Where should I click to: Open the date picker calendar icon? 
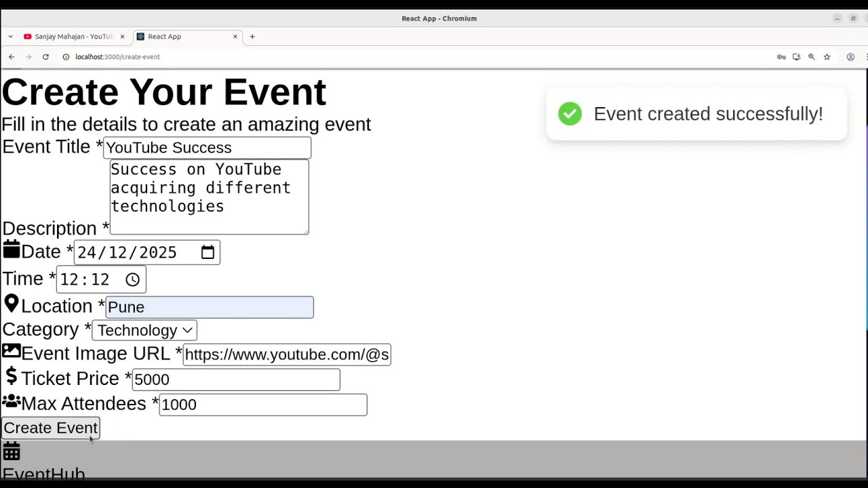point(208,252)
